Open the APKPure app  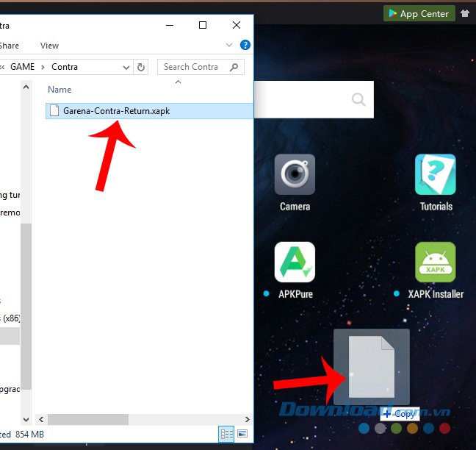[295, 262]
